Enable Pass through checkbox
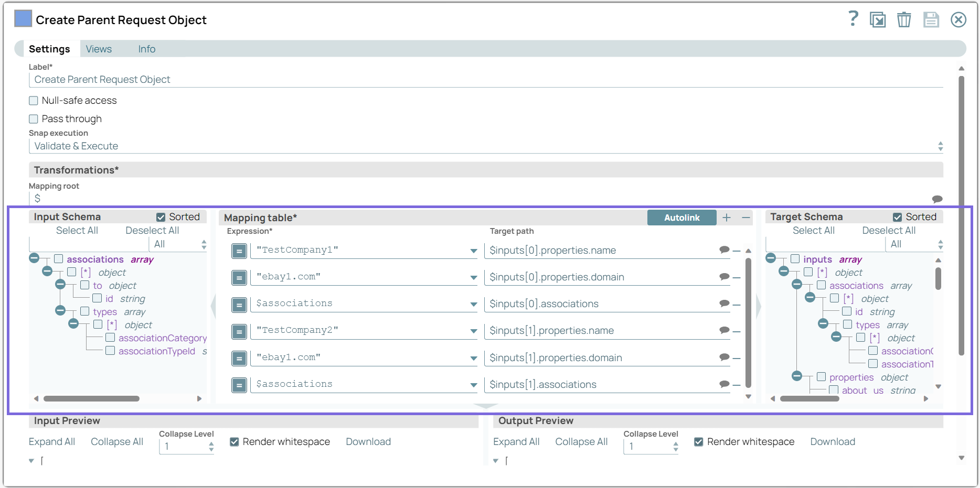 click(x=34, y=119)
